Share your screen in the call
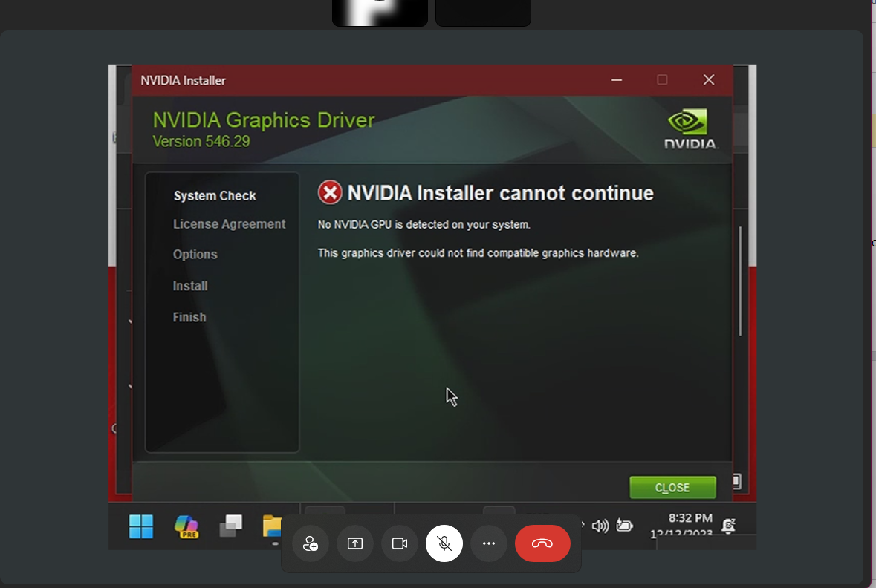 354,543
